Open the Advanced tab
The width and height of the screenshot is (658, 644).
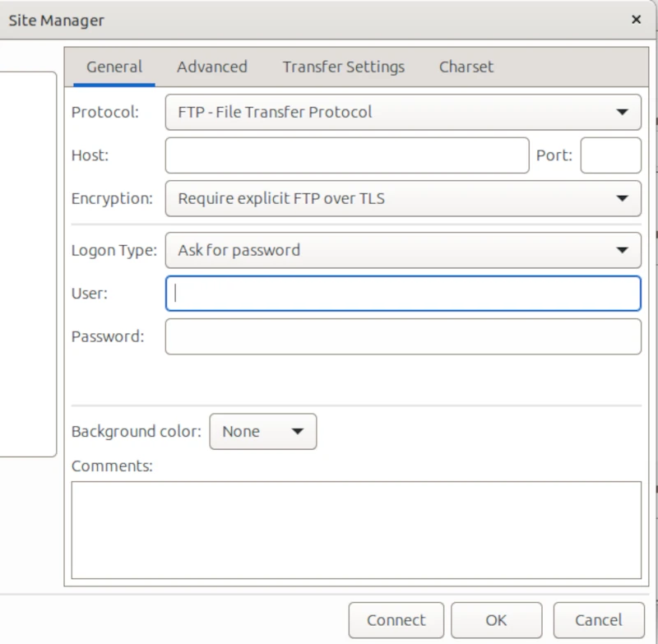click(211, 67)
